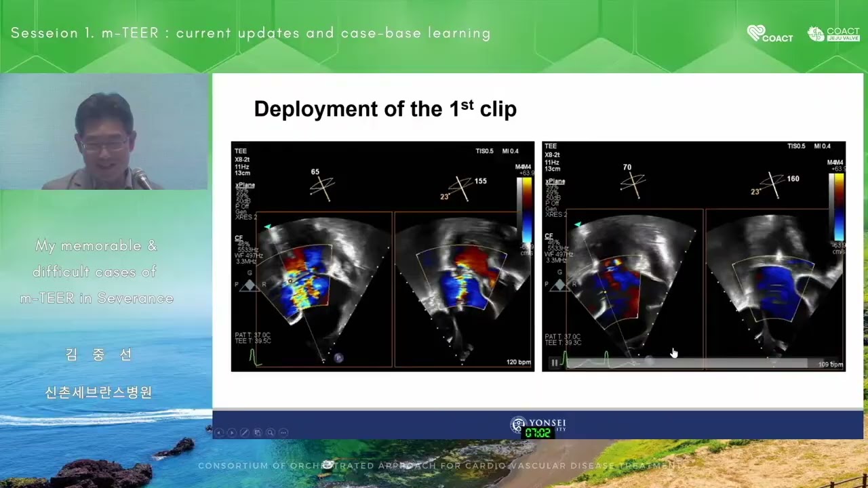
Task: Click the 'TIS0.5 MI 0.4' text on right clip
Action: [x=808, y=146]
